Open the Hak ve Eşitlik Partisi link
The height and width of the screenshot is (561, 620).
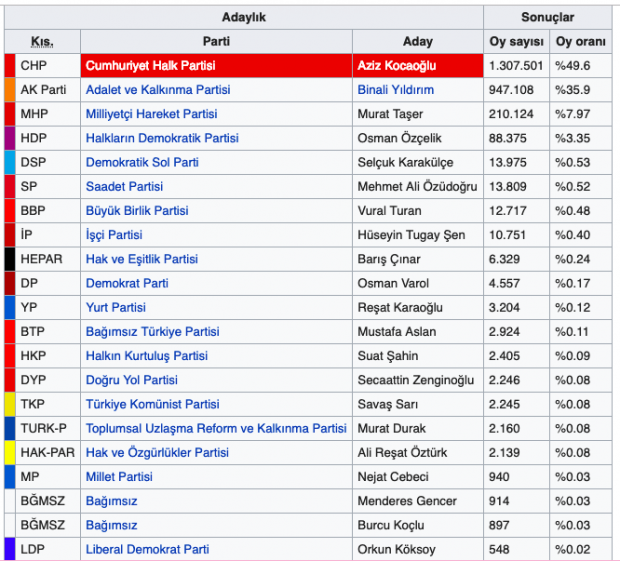tap(142, 259)
